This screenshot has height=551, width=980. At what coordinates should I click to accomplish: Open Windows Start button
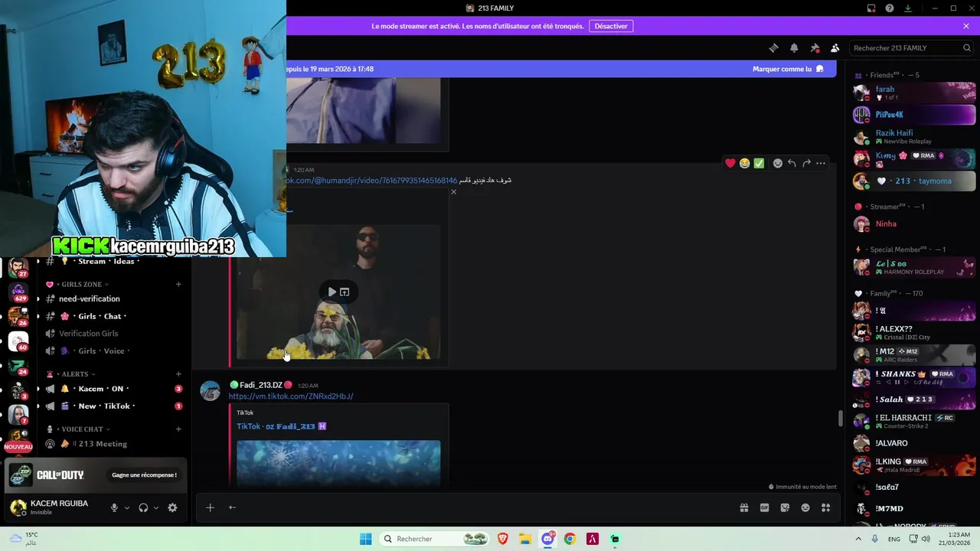pos(366,539)
